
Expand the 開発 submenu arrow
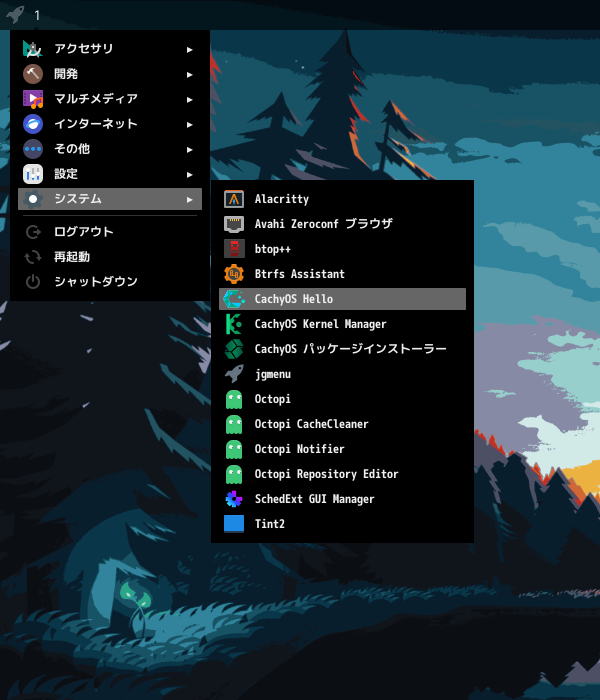click(x=190, y=75)
